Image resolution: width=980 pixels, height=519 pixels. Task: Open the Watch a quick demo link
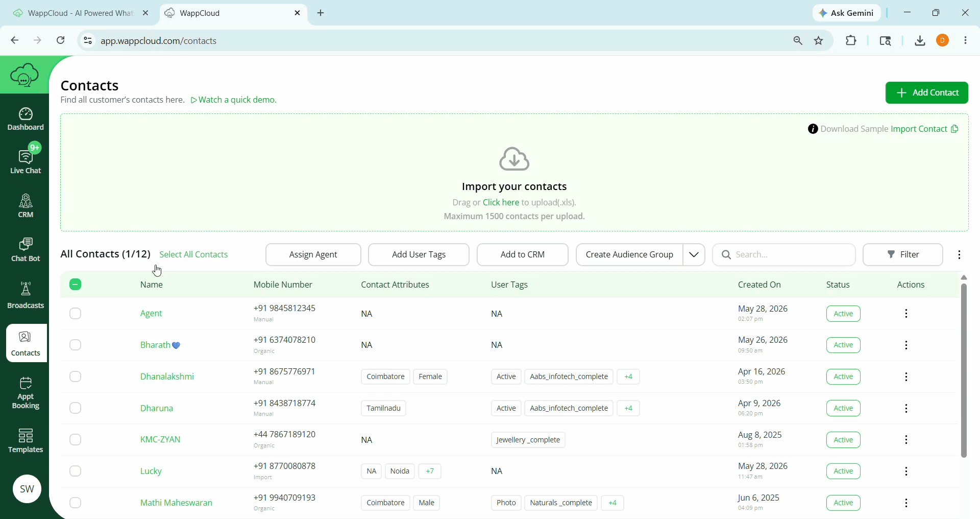tap(234, 100)
